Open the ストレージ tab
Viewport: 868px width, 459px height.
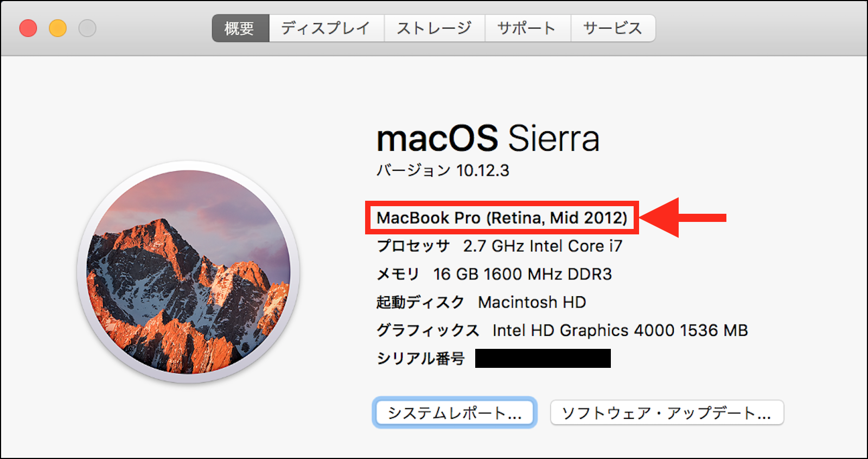pyautogui.click(x=435, y=28)
